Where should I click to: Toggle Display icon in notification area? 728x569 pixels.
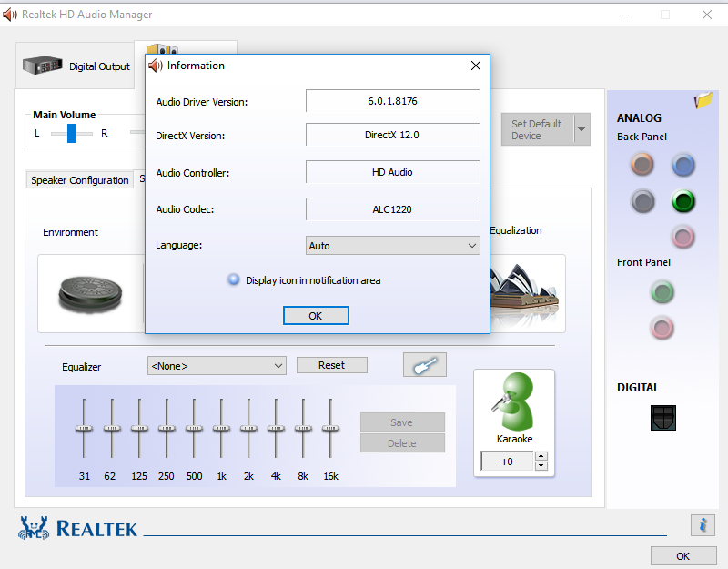(x=234, y=280)
